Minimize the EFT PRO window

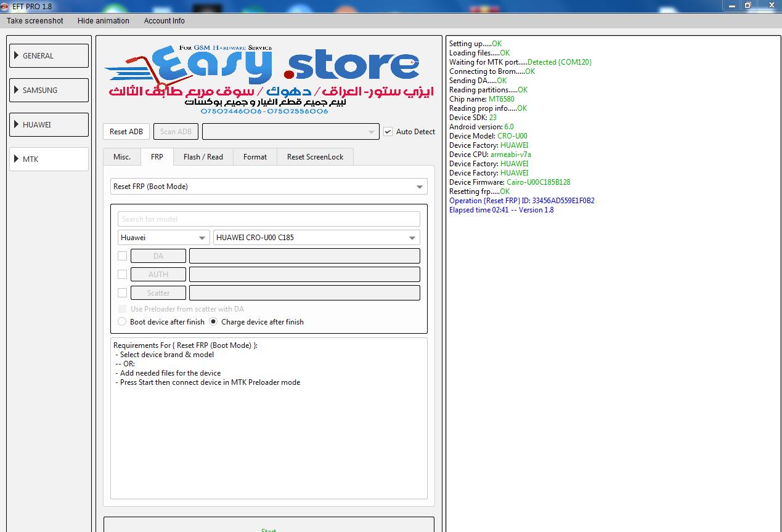coord(732,5)
